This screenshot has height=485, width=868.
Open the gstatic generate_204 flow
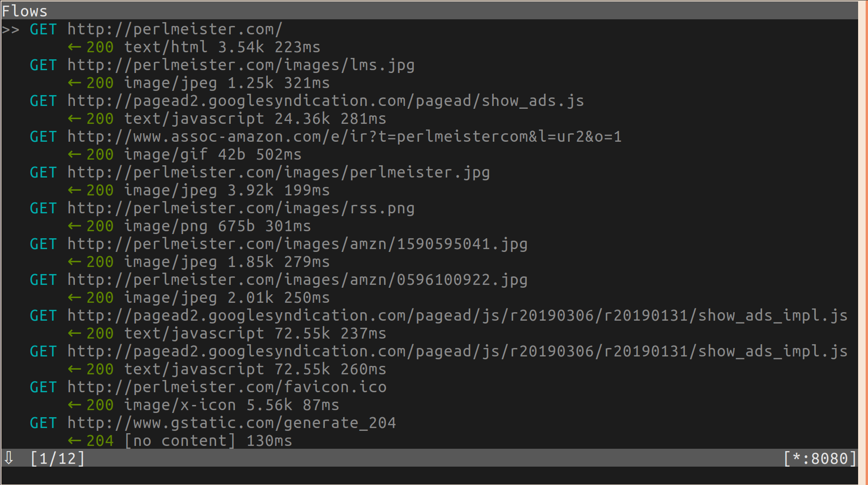click(x=212, y=423)
